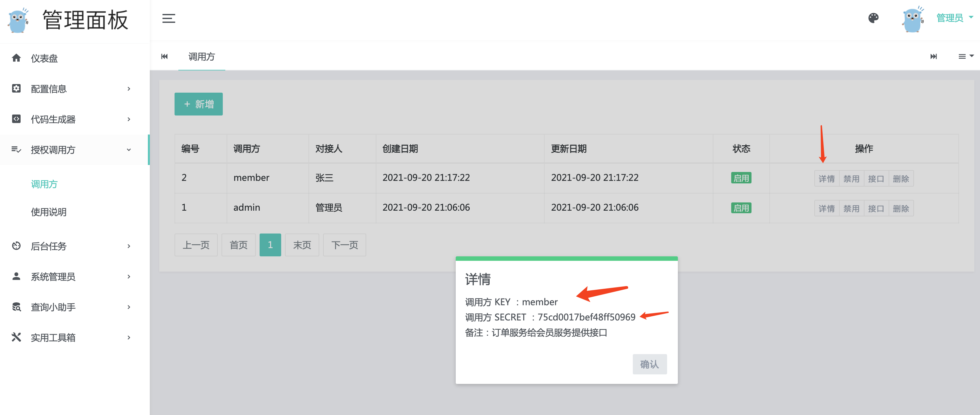This screenshot has width=980, height=415.
Task: Open the tab operations menu dropdown
Action: point(965,56)
